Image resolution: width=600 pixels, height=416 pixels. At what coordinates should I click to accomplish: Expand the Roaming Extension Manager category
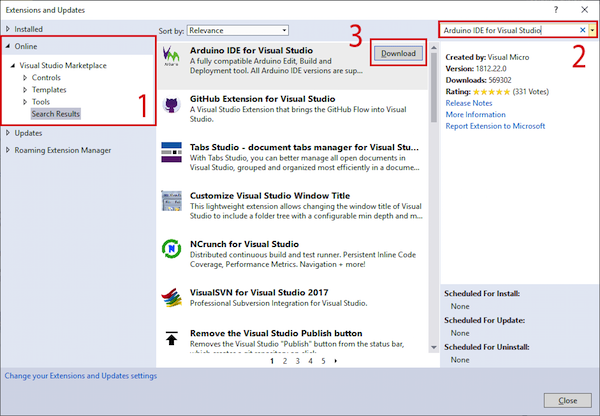tap(8, 150)
